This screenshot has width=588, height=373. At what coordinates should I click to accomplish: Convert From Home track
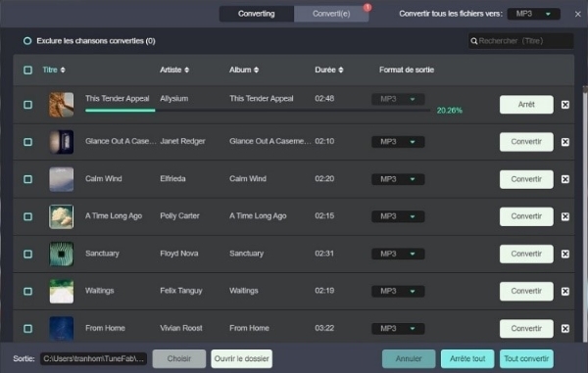(x=526, y=328)
